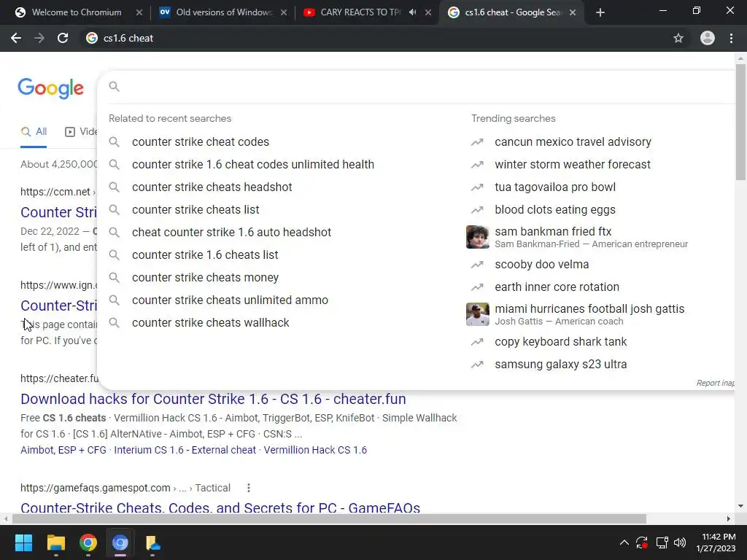Select trending search earth inner core rotation
The height and width of the screenshot is (560, 747).
coord(557,287)
